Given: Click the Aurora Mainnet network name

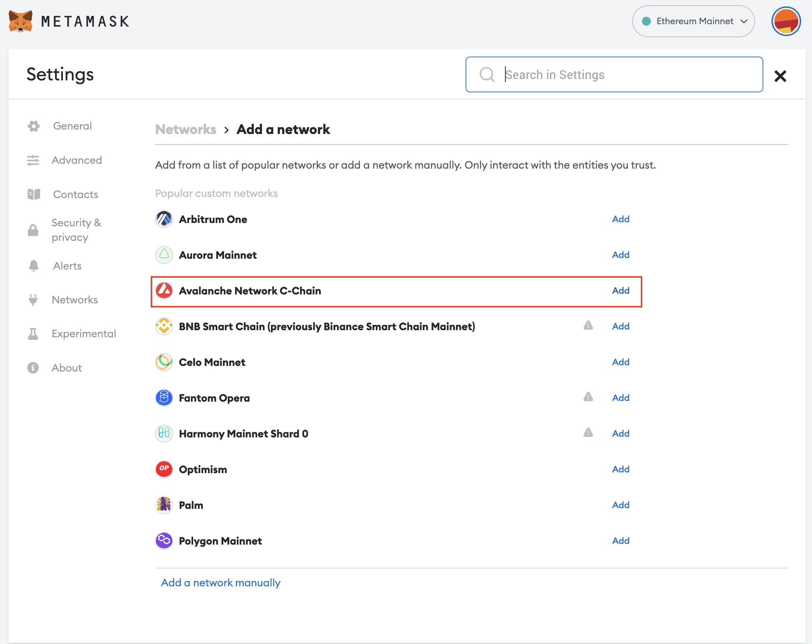Looking at the screenshot, I should tap(218, 255).
